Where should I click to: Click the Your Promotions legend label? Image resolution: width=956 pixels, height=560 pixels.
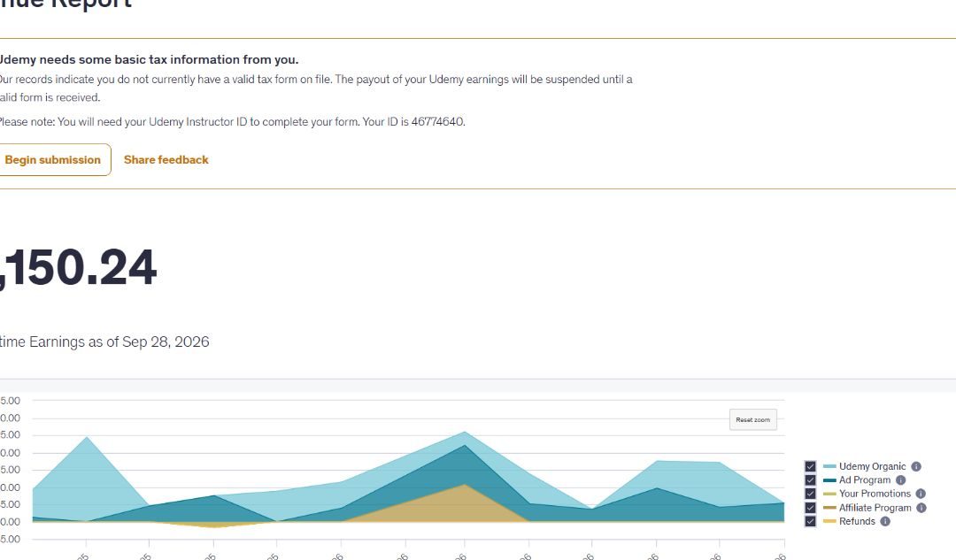(875, 494)
